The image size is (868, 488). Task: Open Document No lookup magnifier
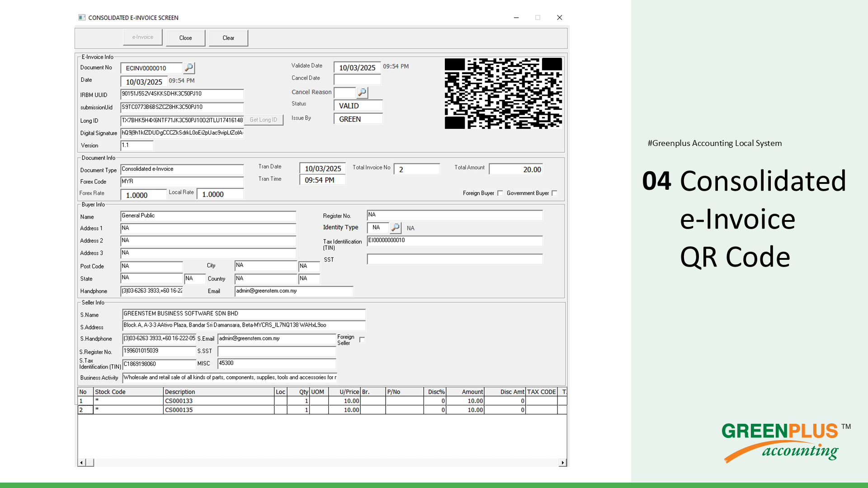pyautogui.click(x=189, y=68)
